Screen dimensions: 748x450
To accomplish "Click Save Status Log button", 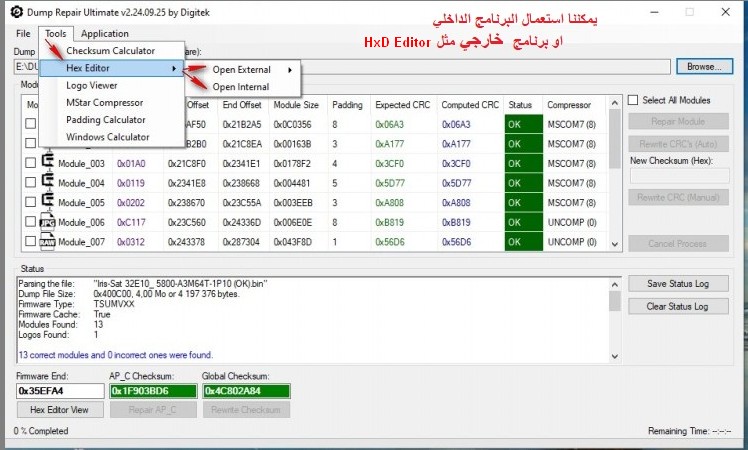I will click(x=678, y=283).
